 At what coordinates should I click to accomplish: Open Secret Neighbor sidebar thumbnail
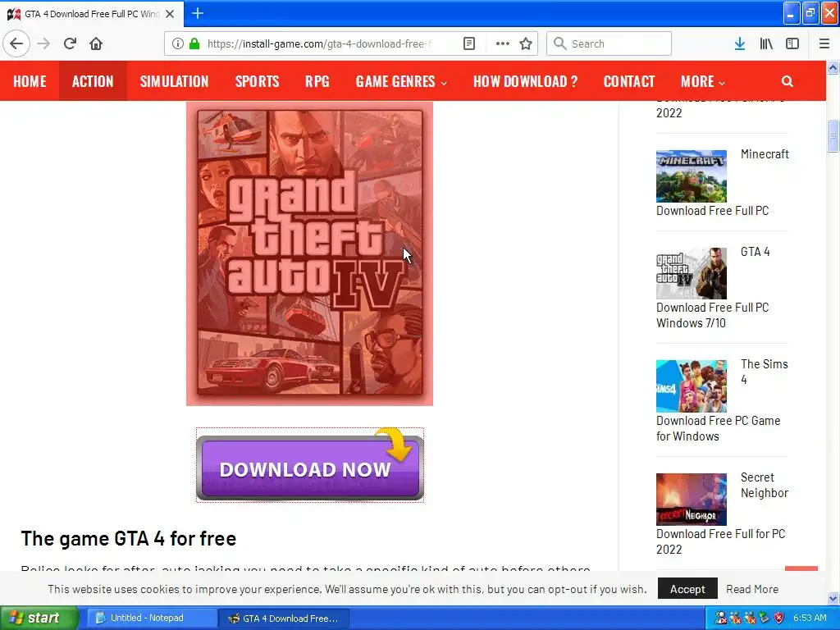(x=691, y=500)
